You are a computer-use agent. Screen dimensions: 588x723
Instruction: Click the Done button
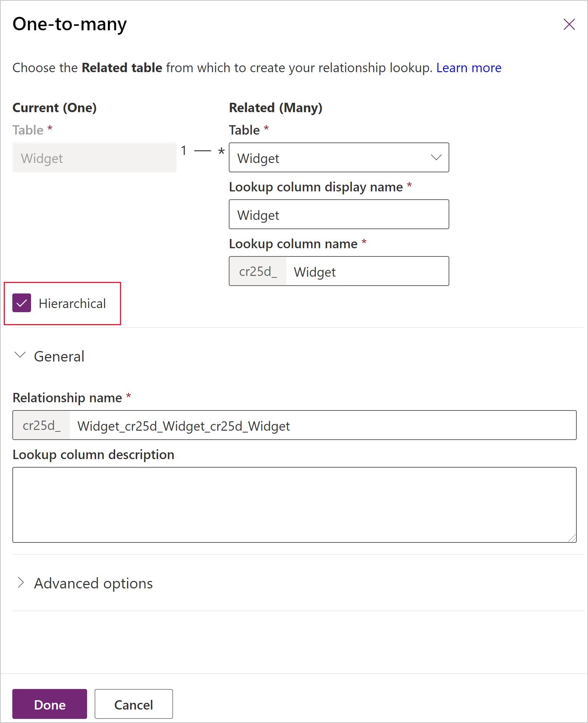(50, 704)
